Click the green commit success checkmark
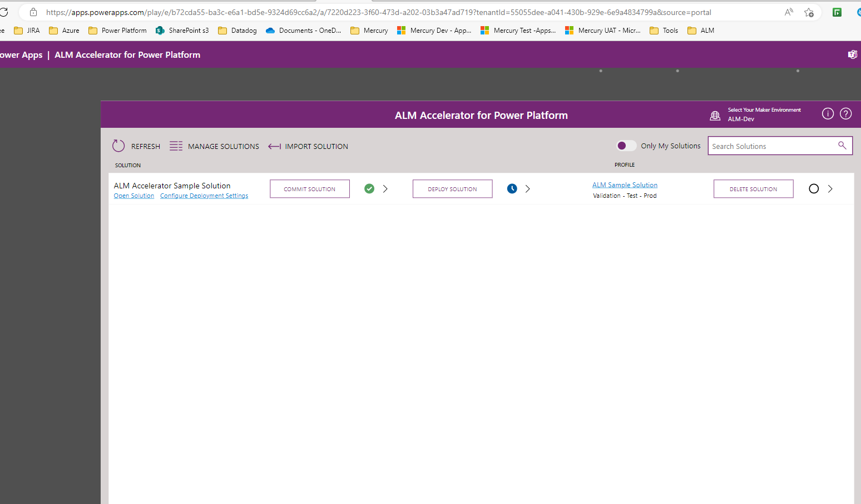 click(369, 188)
